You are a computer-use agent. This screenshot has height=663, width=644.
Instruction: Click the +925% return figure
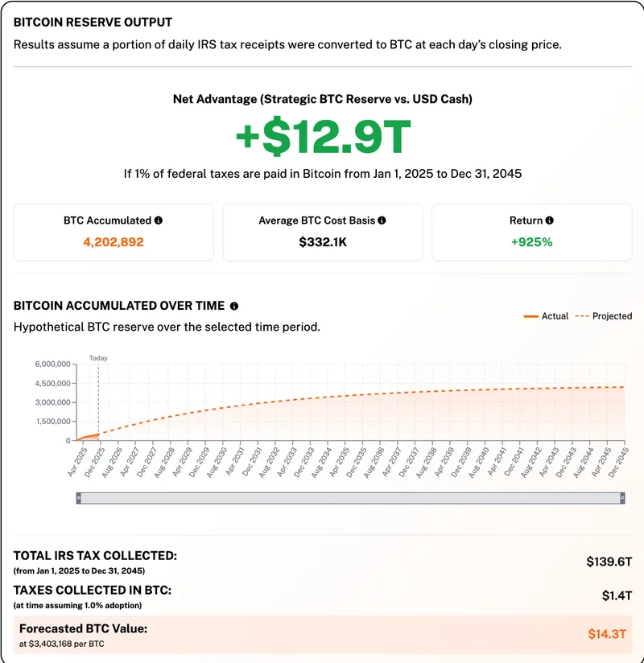point(530,241)
